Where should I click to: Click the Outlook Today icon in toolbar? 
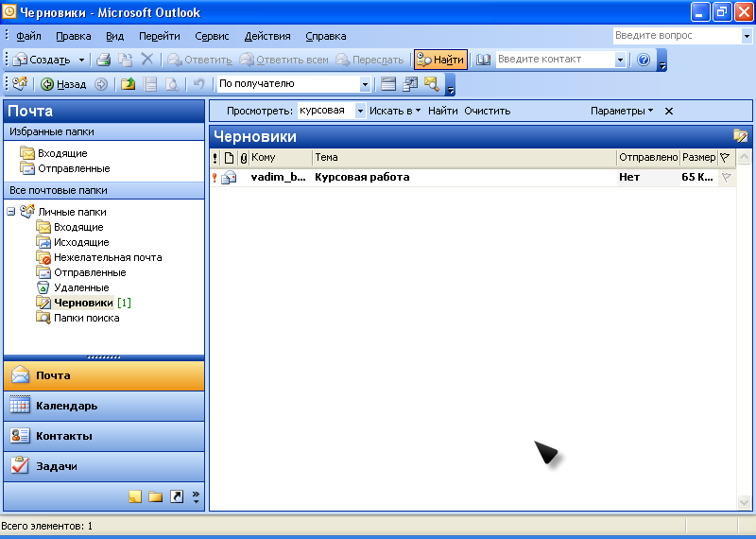pyautogui.click(x=20, y=84)
